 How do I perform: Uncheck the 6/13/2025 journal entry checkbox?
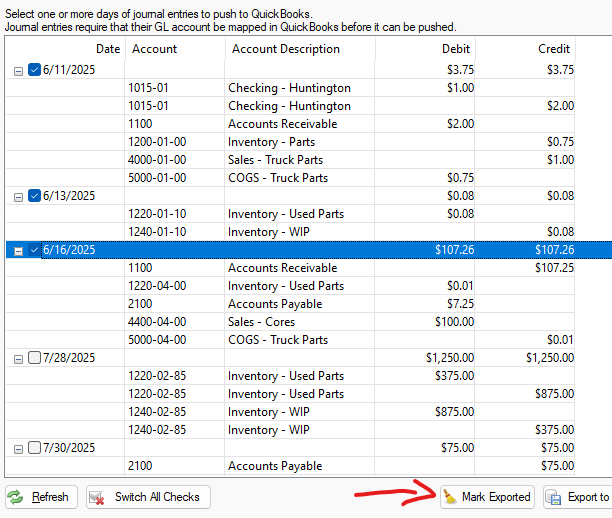[x=35, y=196]
